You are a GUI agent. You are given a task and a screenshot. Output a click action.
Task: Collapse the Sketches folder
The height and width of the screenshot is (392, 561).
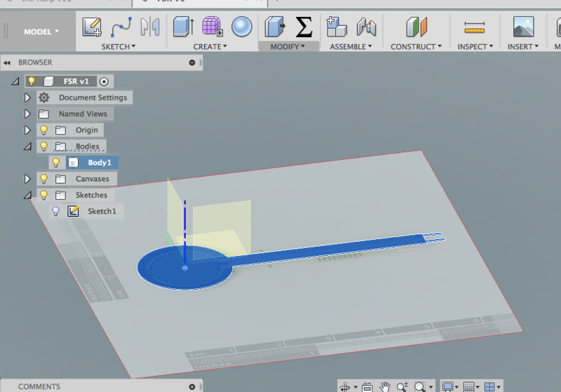[x=27, y=195]
